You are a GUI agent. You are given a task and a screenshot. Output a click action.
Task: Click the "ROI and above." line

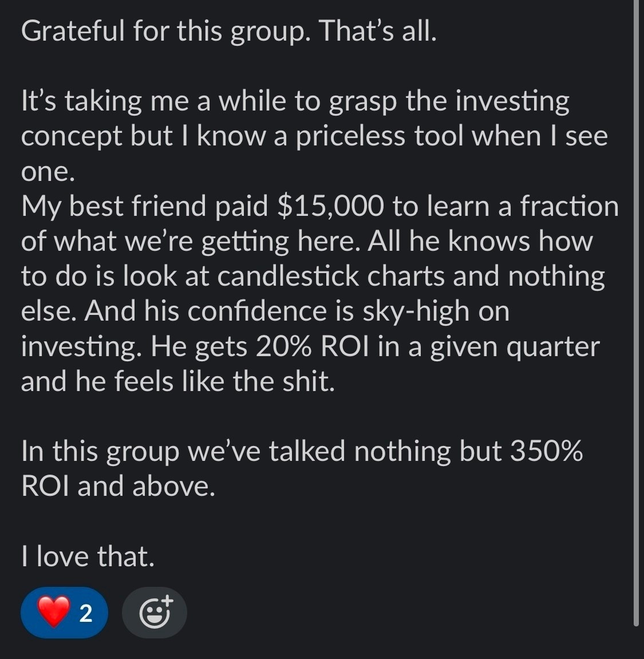[118, 486]
